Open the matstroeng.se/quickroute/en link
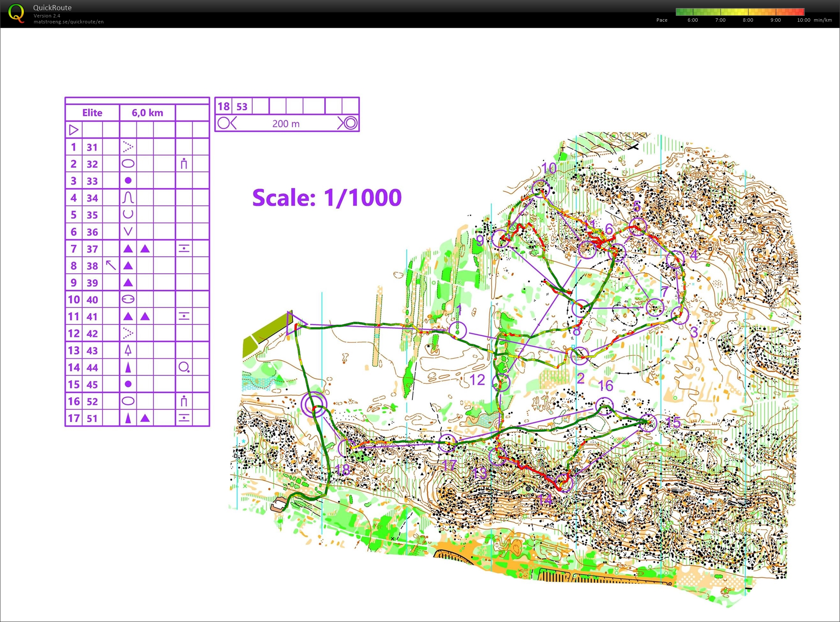 (68, 22)
